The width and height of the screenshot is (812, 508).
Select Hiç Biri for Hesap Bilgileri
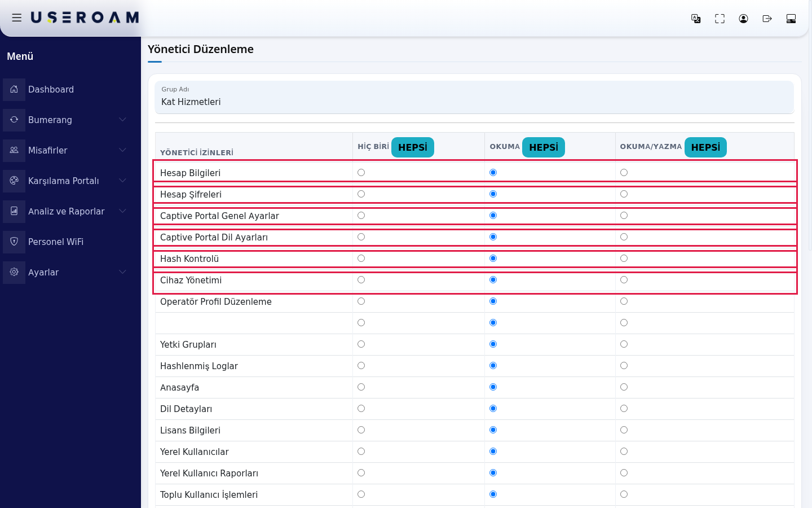(x=361, y=173)
